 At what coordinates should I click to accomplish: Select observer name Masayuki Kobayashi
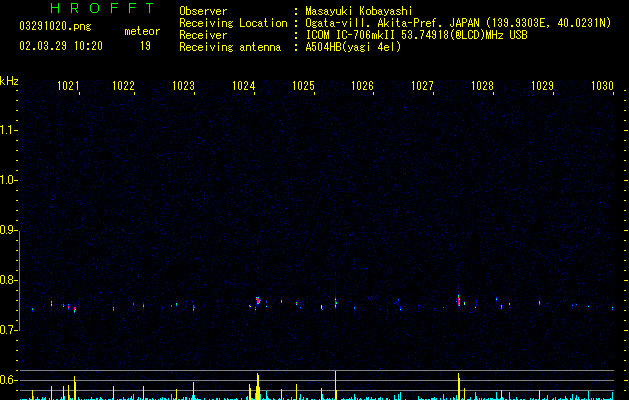point(359,11)
